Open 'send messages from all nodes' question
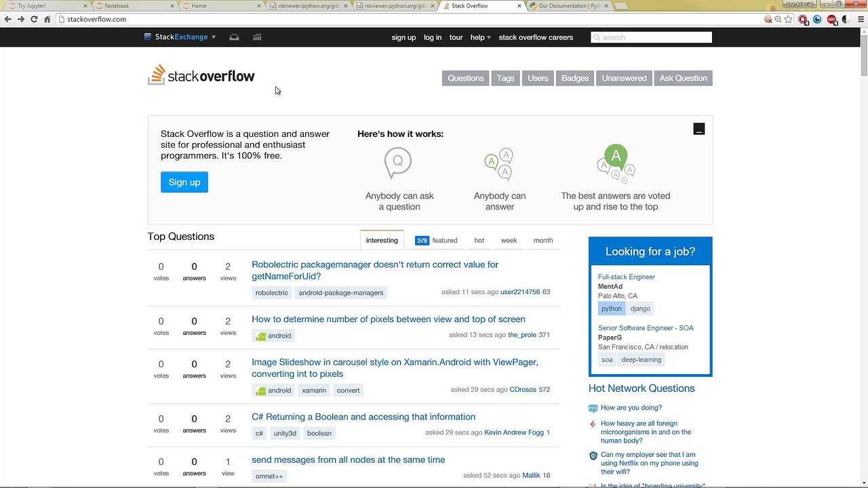The width and height of the screenshot is (868, 488). [349, 460]
